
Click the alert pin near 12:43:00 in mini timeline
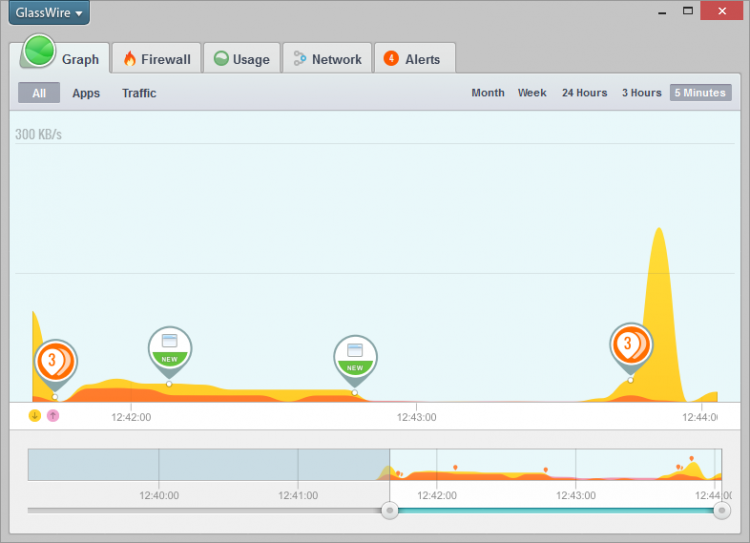(546, 470)
